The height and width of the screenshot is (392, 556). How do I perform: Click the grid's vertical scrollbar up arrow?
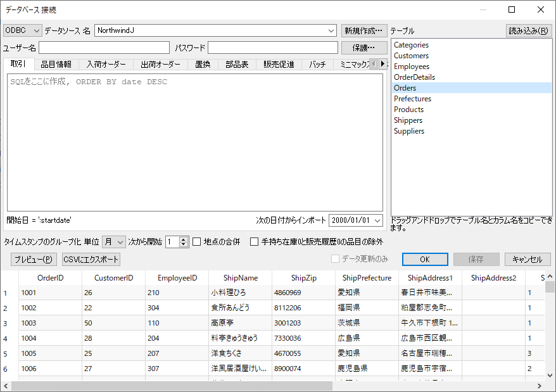pos(550,276)
